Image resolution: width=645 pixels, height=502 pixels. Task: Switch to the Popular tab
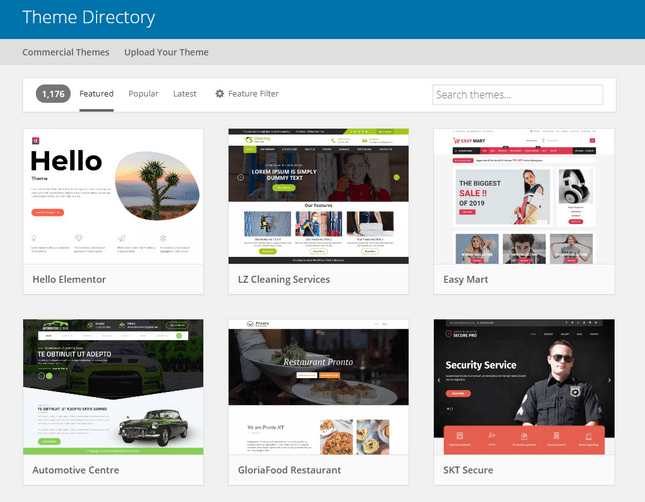[143, 94]
